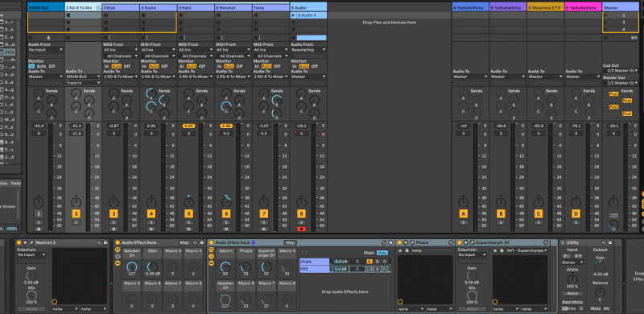644x314 pixels.
Task: Toggle Utility Bass Mono button
Action: point(572,302)
